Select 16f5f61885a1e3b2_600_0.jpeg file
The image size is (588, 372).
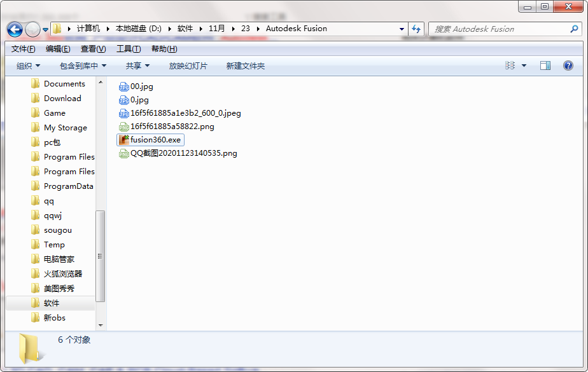[x=179, y=113]
